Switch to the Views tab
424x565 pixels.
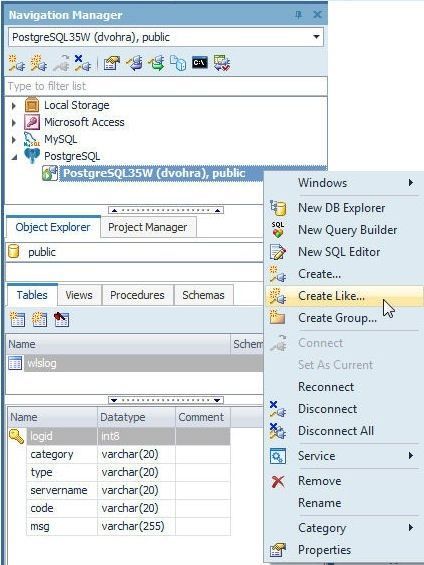click(79, 295)
